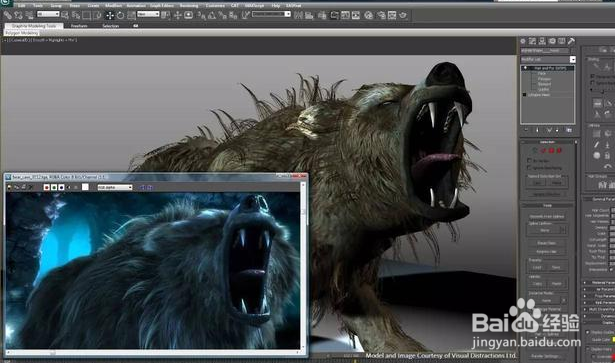Click the object name input field
Screen dimensions: 615x363
click(x=545, y=51)
